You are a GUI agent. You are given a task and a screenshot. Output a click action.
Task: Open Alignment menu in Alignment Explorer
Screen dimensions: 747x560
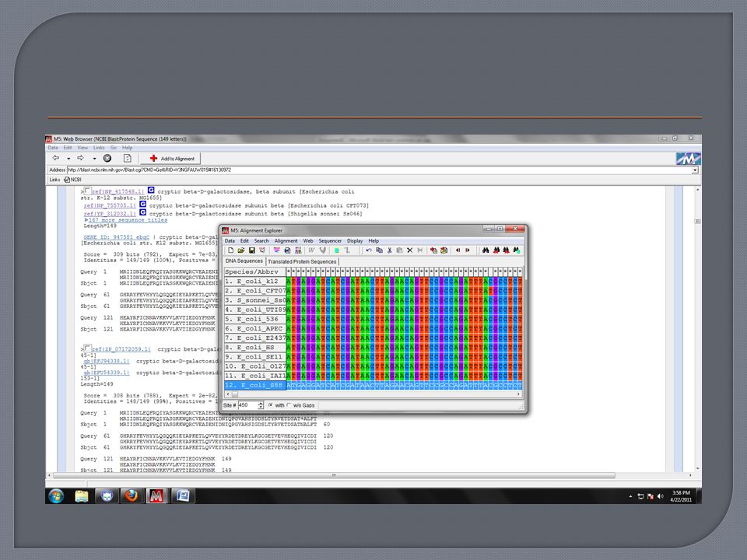(286, 241)
